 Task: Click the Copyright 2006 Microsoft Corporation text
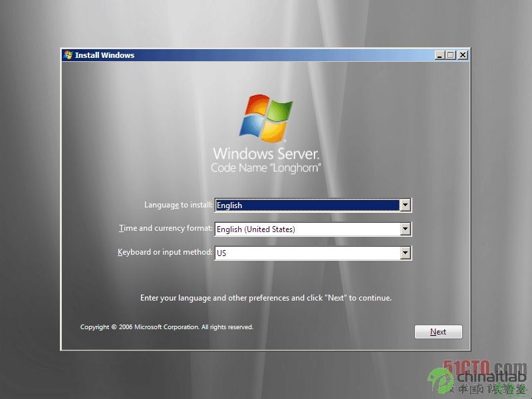pyautogui.click(x=167, y=327)
